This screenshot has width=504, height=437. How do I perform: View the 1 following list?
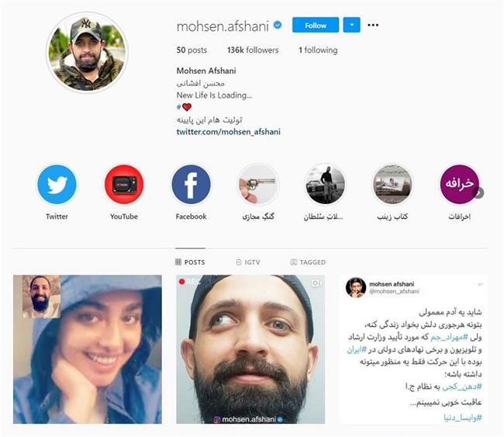318,50
